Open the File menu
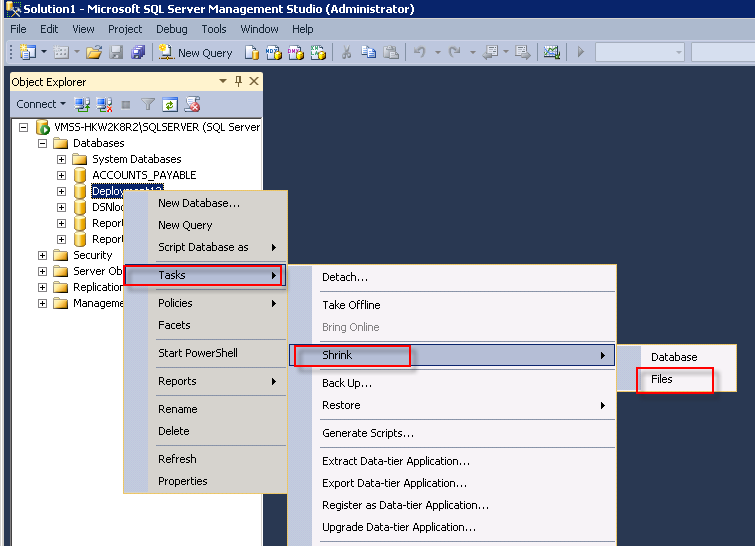Image resolution: width=755 pixels, height=546 pixels. pyautogui.click(x=18, y=29)
